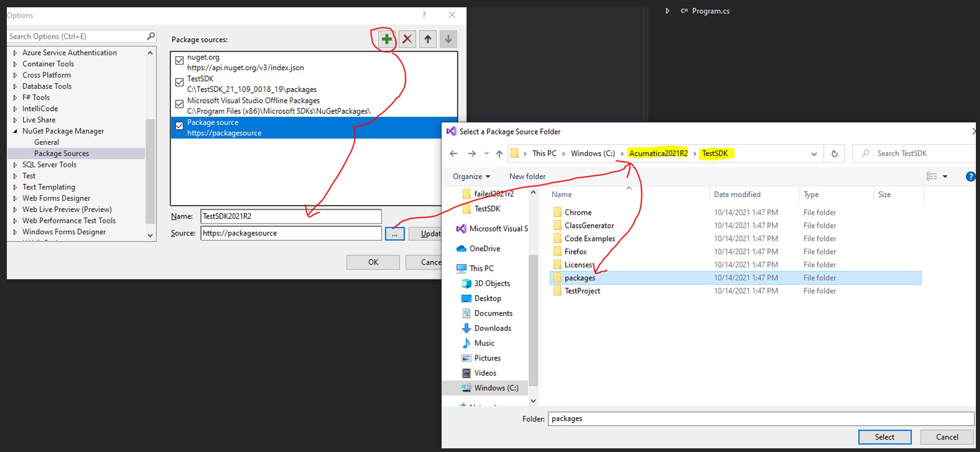Open Videos in navigation pane
980x452 pixels.
479,373
